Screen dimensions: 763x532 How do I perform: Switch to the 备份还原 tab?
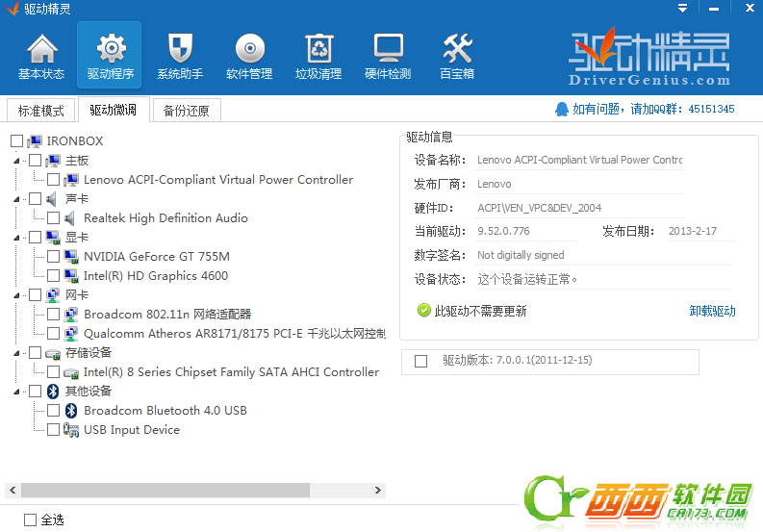coord(187,111)
